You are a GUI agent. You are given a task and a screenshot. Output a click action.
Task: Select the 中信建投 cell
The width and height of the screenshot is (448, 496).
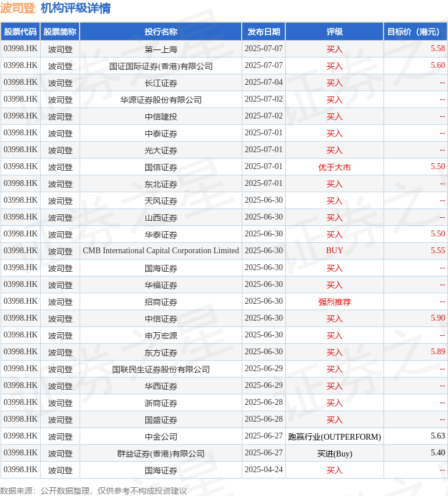[161, 116]
